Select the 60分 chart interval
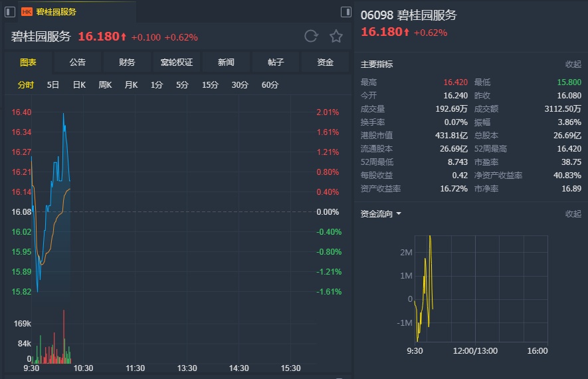 pyautogui.click(x=270, y=85)
